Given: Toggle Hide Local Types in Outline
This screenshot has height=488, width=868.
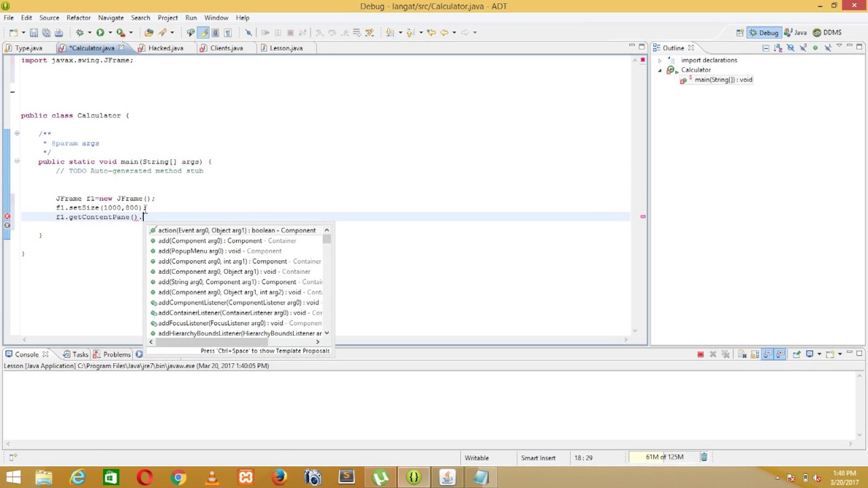Looking at the screenshot, I should (827, 48).
